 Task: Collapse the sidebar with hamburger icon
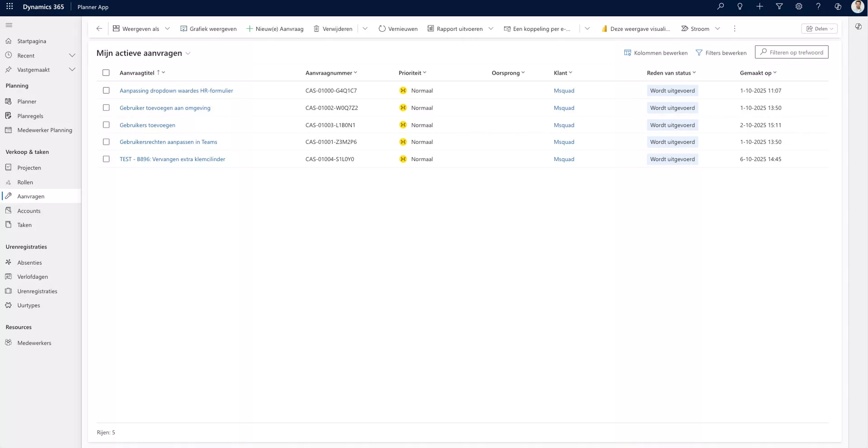pyautogui.click(x=9, y=25)
